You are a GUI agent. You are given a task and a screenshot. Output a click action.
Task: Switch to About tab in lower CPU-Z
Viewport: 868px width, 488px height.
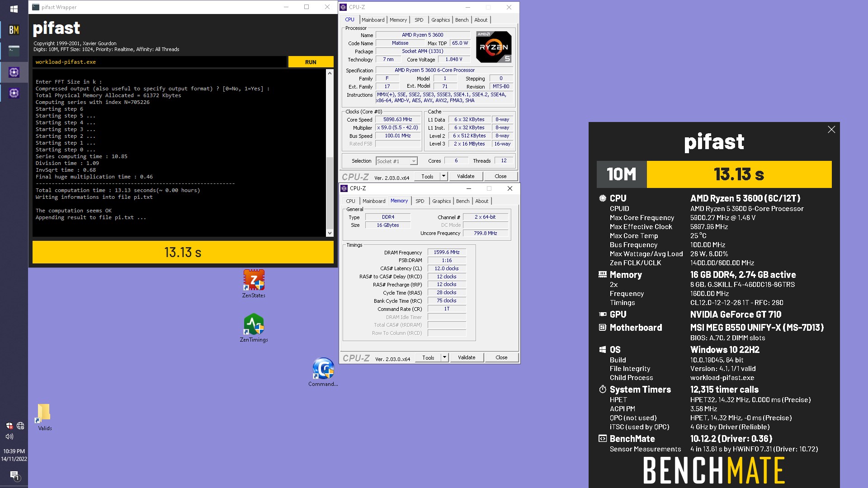coord(481,201)
